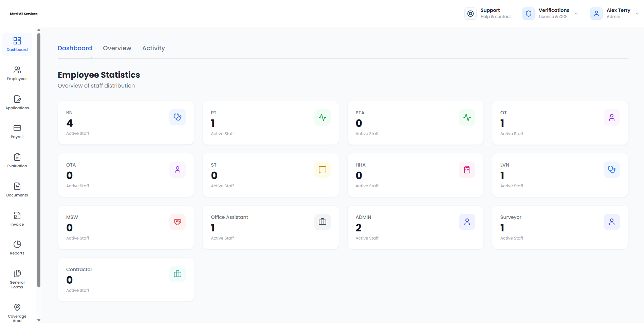
Task: Click the Med-All Services logo
Action: pyautogui.click(x=23, y=14)
